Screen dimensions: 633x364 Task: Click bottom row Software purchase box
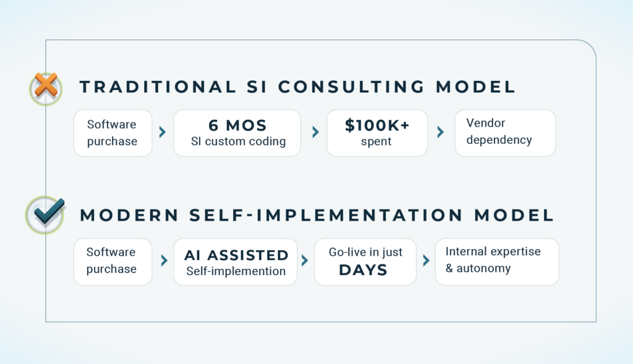[x=113, y=262]
